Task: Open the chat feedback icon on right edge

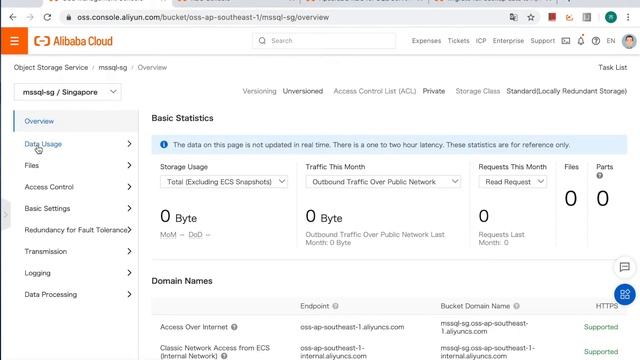Action: 624,267
